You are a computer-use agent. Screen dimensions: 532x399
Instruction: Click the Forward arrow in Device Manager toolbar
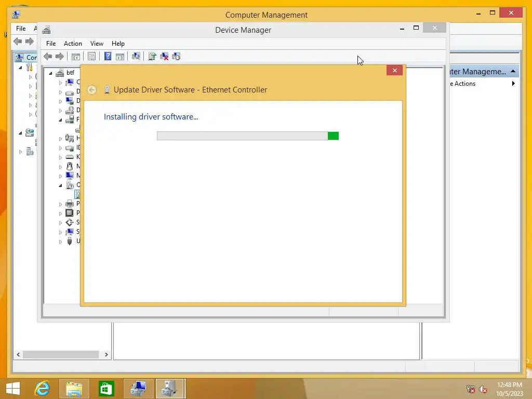[60, 56]
